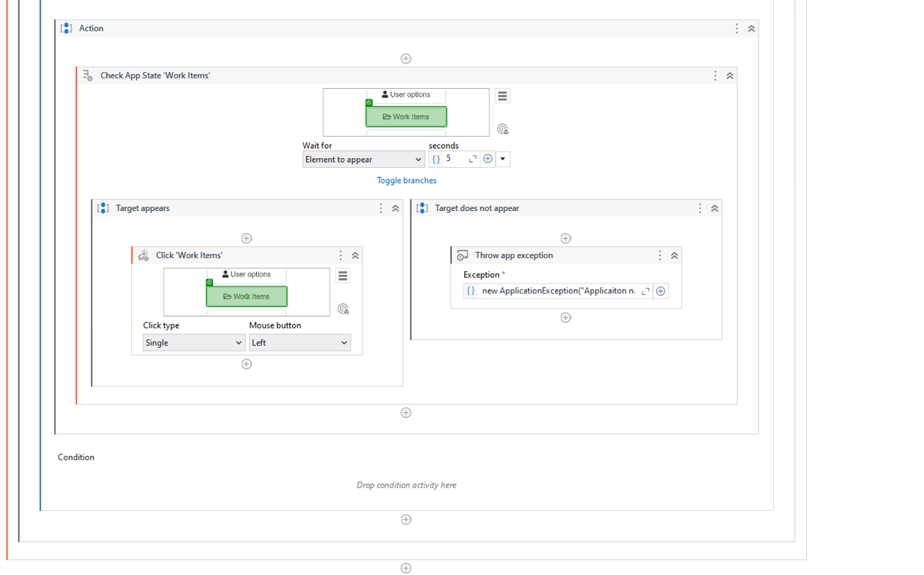The height and width of the screenshot is (575, 924).
Task: Edit the seconds value field showing 5
Action: tap(454, 159)
